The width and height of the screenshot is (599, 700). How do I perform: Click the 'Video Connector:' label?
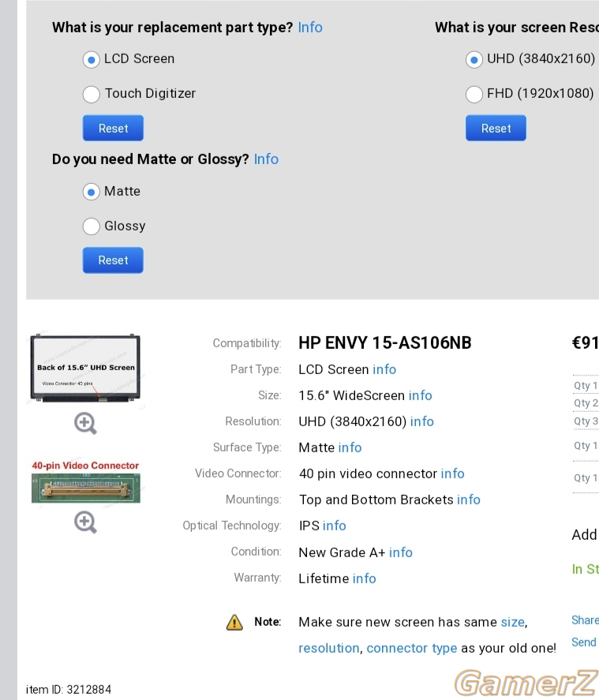pos(238,474)
